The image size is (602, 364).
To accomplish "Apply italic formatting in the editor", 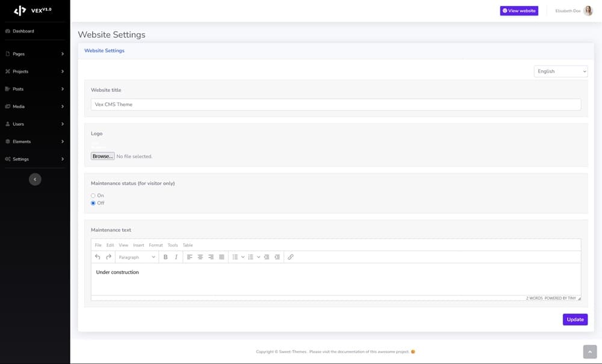I will [x=176, y=257].
